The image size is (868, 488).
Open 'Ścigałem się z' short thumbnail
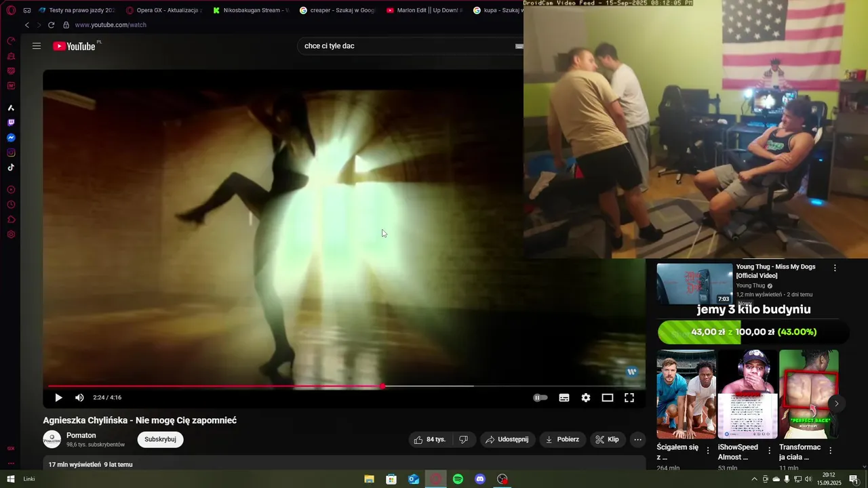686,394
